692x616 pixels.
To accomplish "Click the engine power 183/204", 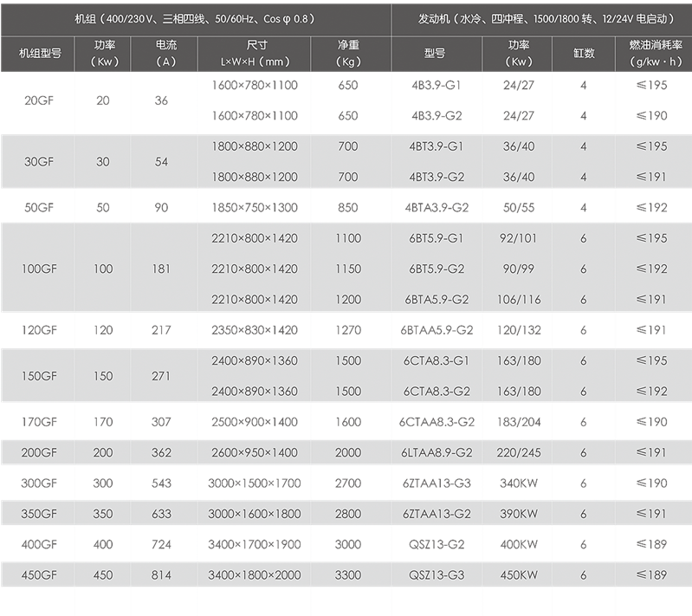I will [x=519, y=422].
